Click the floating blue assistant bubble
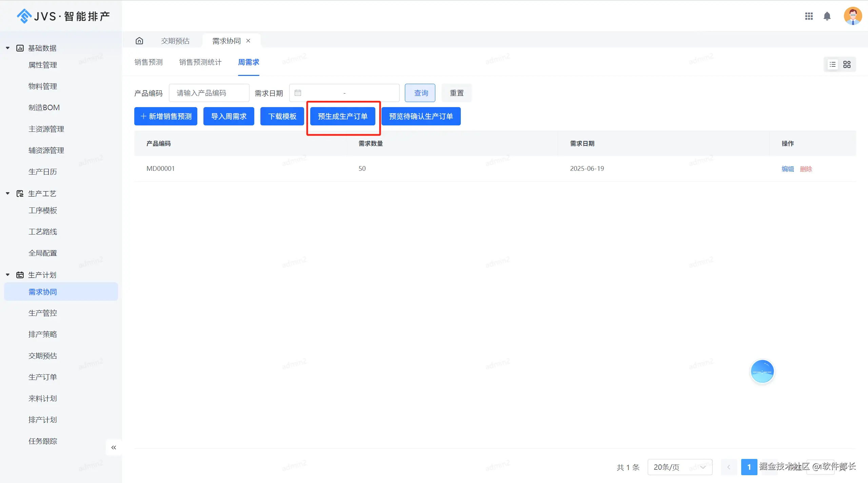This screenshot has height=483, width=868. point(762,371)
